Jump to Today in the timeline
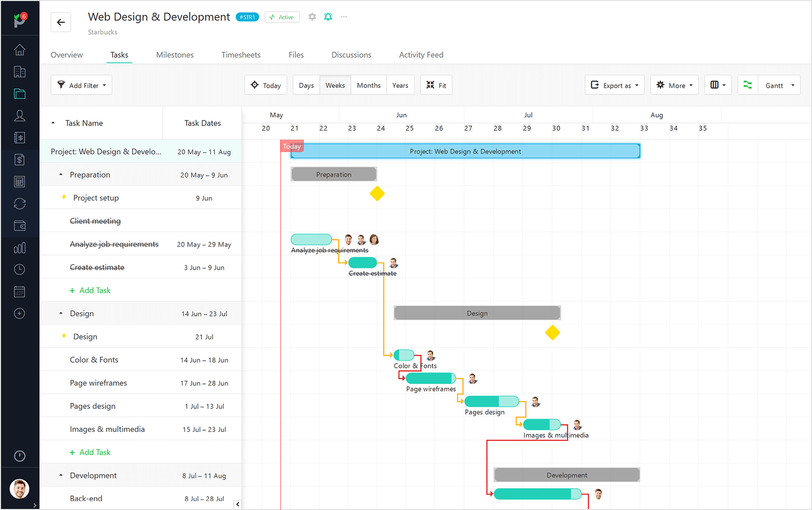The width and height of the screenshot is (812, 510). point(266,85)
